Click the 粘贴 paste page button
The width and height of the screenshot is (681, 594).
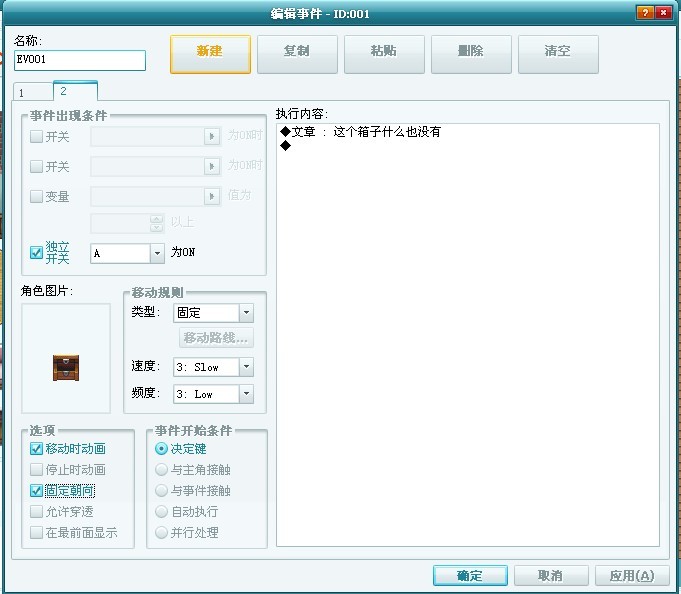pyautogui.click(x=384, y=54)
